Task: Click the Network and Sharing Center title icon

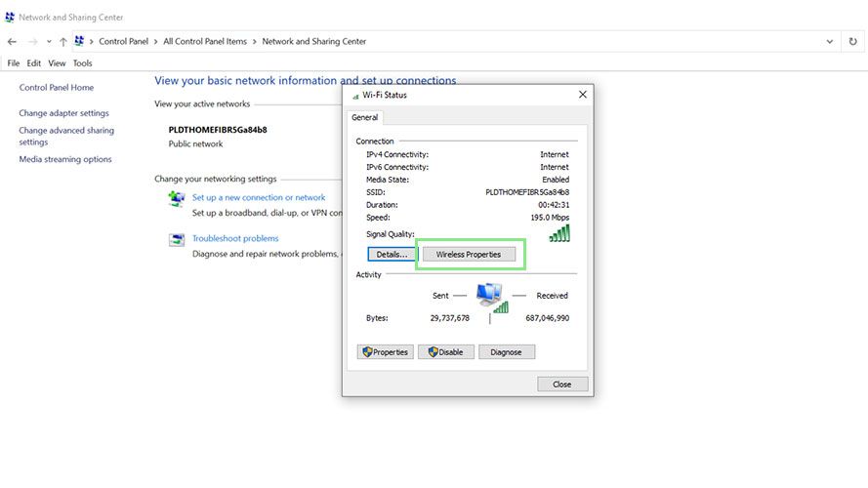Action: [10, 18]
